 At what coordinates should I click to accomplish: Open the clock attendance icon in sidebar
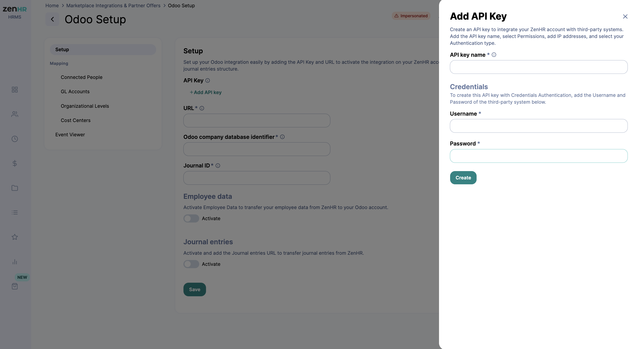pos(15,139)
